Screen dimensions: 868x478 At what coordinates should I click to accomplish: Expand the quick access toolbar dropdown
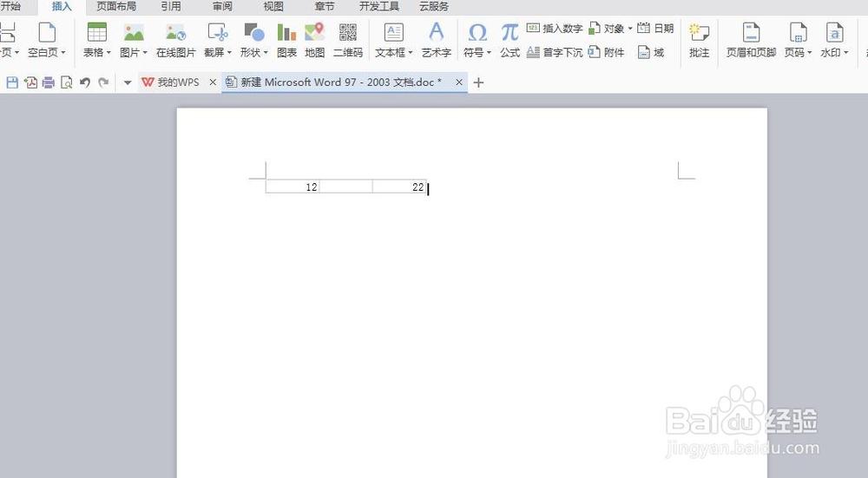point(128,82)
